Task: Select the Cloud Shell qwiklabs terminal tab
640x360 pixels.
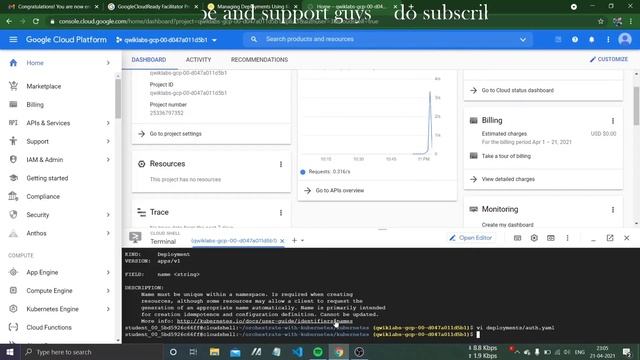Action: (x=234, y=241)
